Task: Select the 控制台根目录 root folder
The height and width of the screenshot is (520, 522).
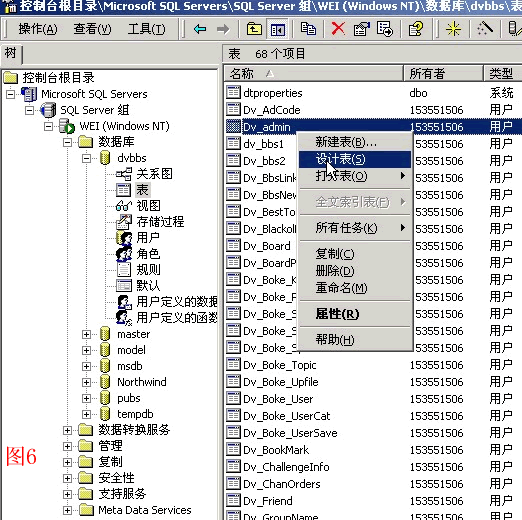Action: tap(59, 78)
